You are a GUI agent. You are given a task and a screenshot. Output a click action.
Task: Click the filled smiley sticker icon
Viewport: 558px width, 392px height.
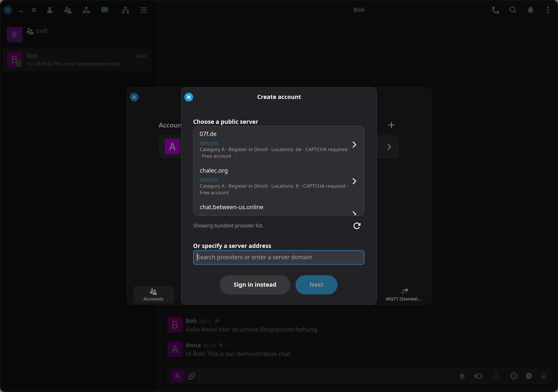click(x=529, y=376)
